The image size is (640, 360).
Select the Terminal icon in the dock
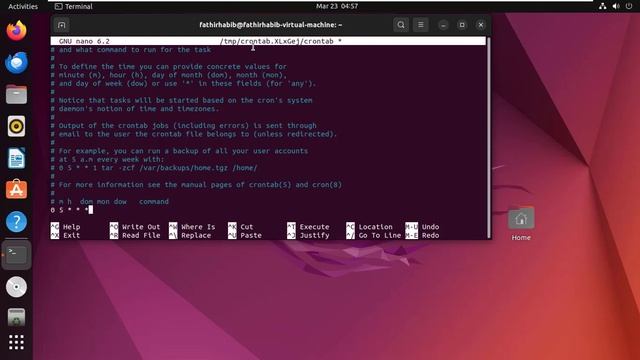point(16,255)
